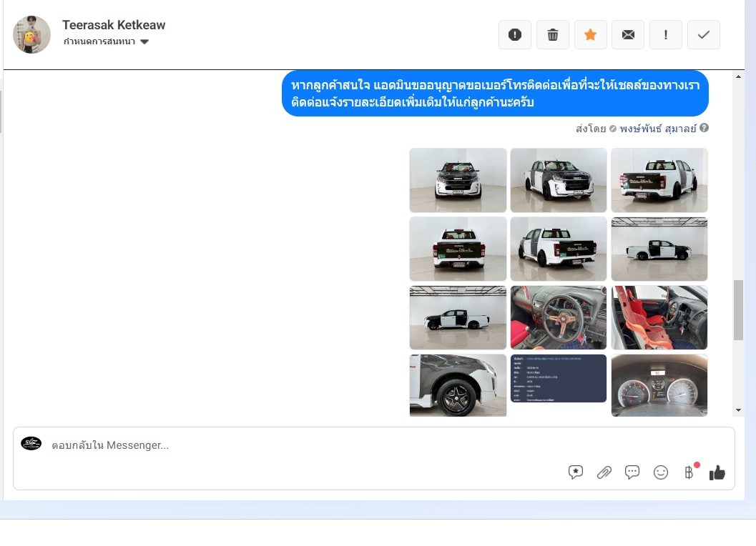
Task: Open left side profile truck photo
Action: 458,317
